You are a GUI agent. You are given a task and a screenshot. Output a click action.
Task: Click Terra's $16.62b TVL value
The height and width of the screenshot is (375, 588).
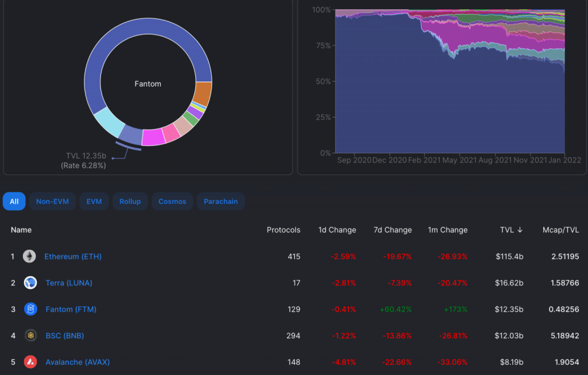[x=509, y=283]
